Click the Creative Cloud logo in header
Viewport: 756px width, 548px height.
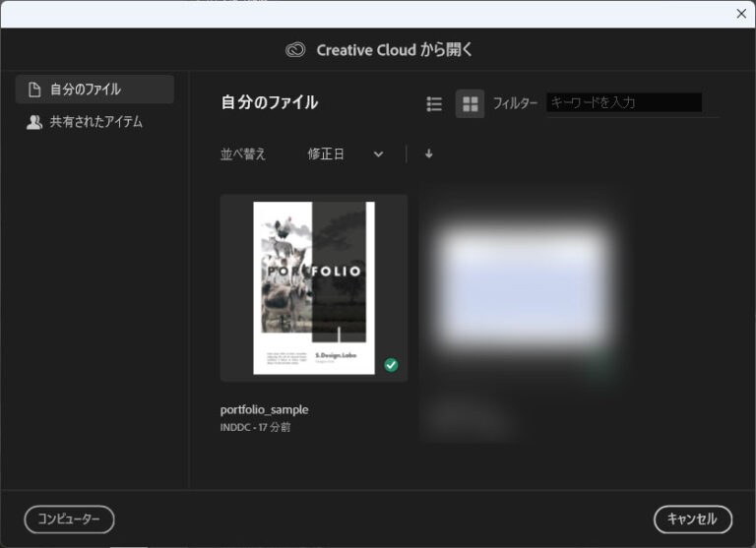[x=296, y=50]
